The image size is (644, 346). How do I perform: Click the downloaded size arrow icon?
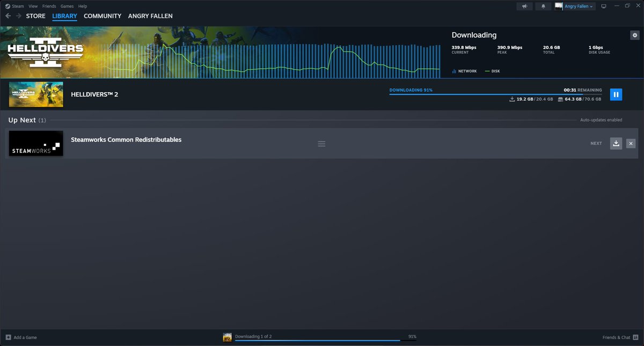tap(513, 99)
